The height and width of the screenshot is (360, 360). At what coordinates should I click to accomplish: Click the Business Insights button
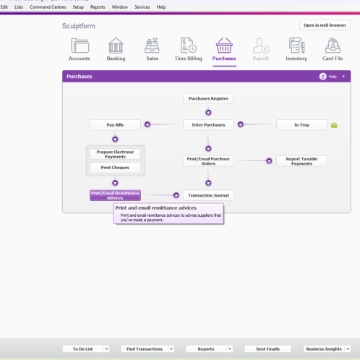point(324,349)
